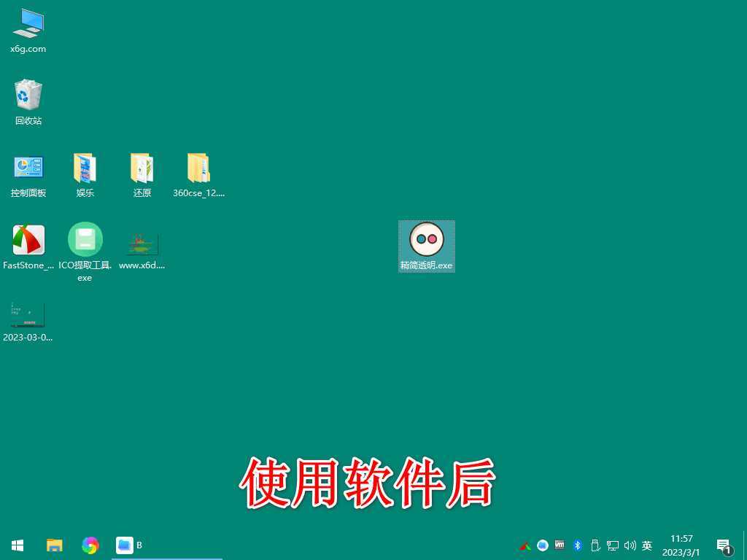
Task: Open File Explorer from the taskbar
Action: tap(54, 545)
